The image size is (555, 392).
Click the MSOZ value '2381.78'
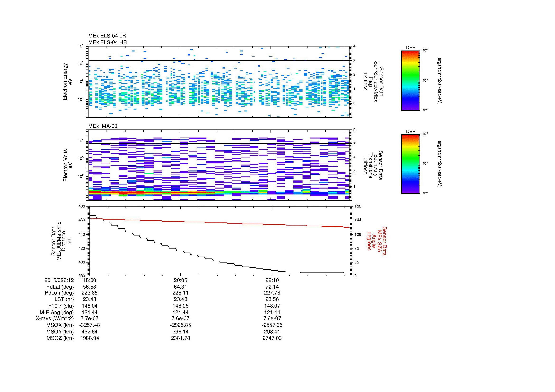pos(181,338)
